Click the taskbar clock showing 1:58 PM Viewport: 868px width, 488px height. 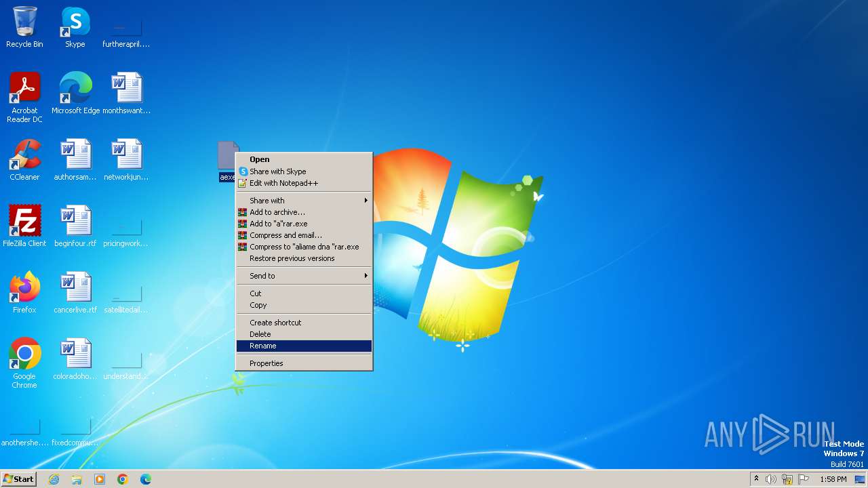(x=833, y=479)
